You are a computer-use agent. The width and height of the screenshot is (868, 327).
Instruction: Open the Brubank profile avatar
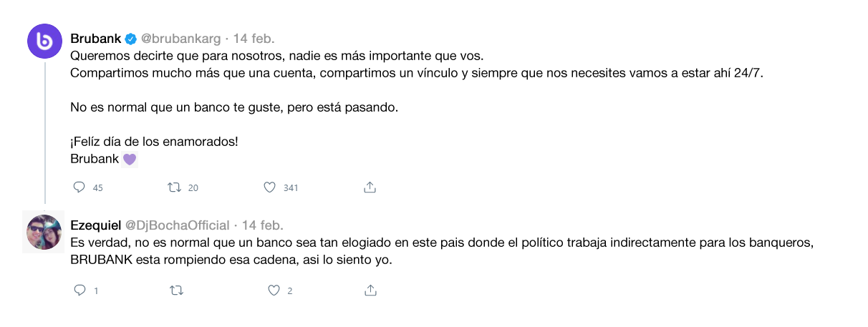coord(44,41)
